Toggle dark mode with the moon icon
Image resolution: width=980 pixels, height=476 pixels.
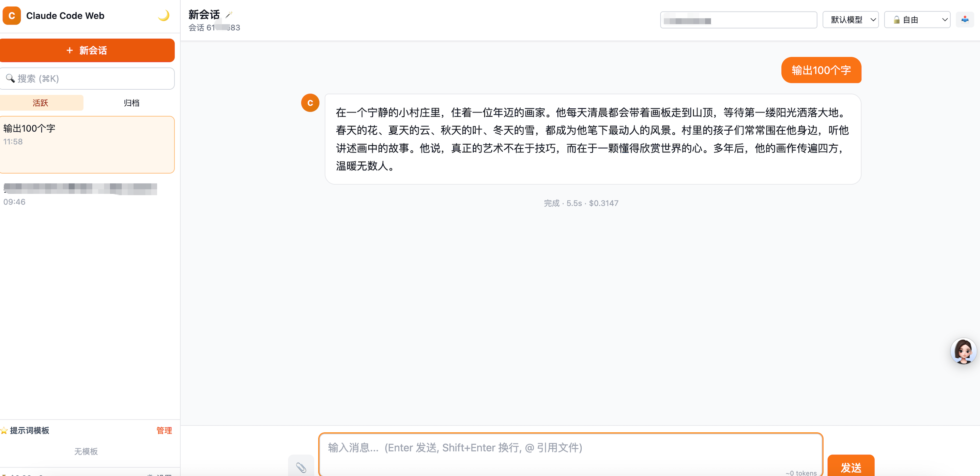point(164,16)
